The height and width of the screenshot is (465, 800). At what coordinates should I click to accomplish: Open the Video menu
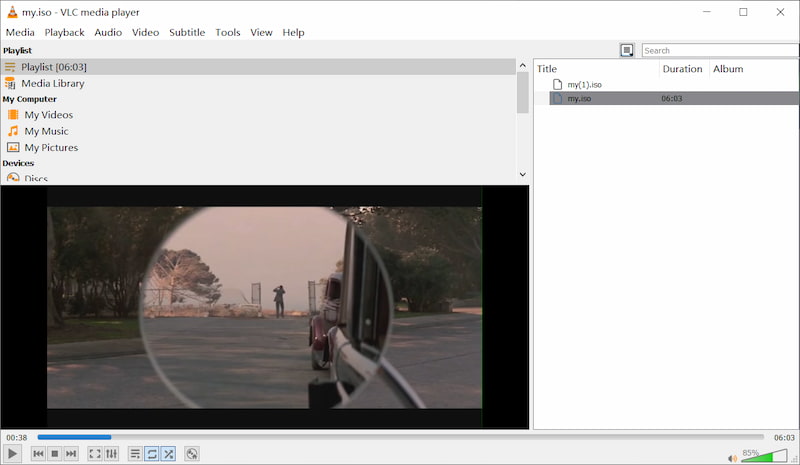click(x=145, y=32)
